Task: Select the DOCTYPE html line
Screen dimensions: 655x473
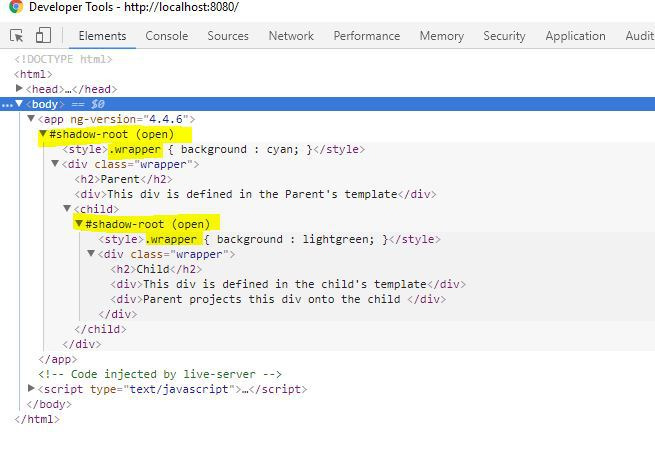Action: (x=63, y=59)
